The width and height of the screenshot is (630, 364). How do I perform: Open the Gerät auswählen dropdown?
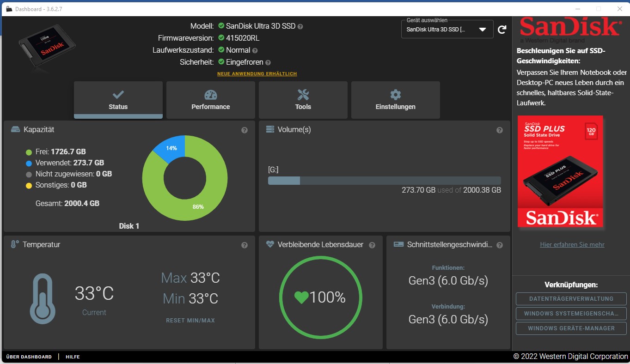[x=447, y=30]
